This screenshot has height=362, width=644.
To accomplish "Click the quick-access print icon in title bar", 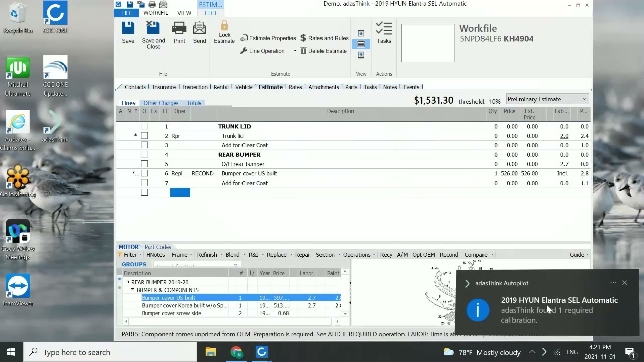I will click(152, 4).
